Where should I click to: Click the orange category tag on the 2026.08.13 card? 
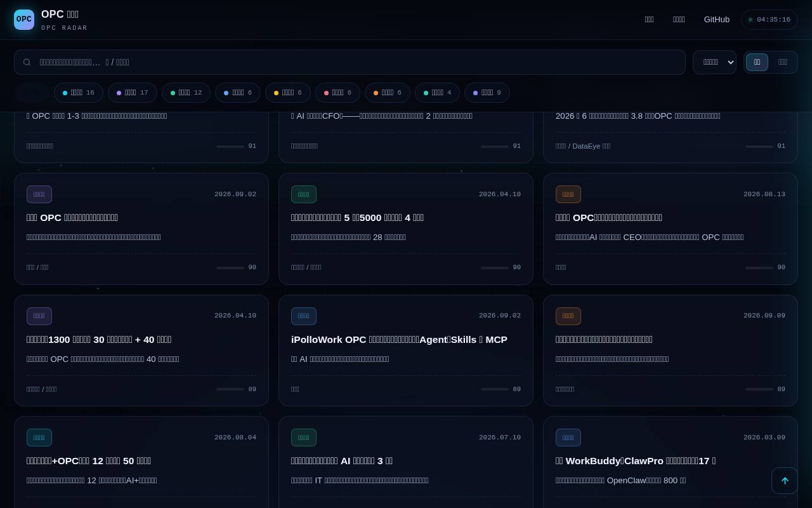[x=568, y=194]
